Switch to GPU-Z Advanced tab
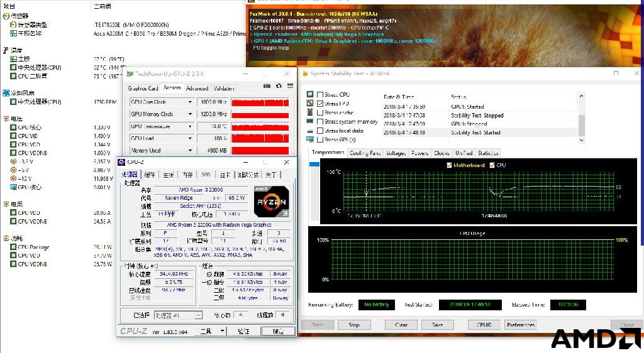Viewport: 644px width, 353px height. pos(197,88)
